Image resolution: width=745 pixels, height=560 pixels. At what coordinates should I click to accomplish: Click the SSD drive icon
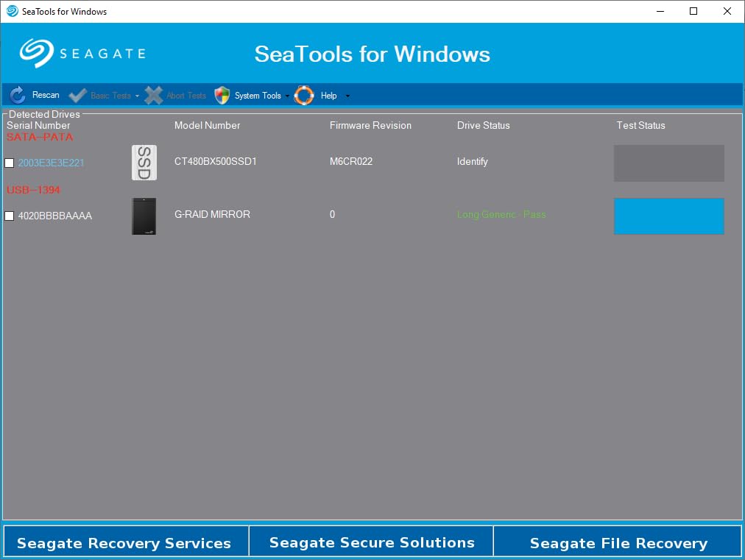coord(144,163)
